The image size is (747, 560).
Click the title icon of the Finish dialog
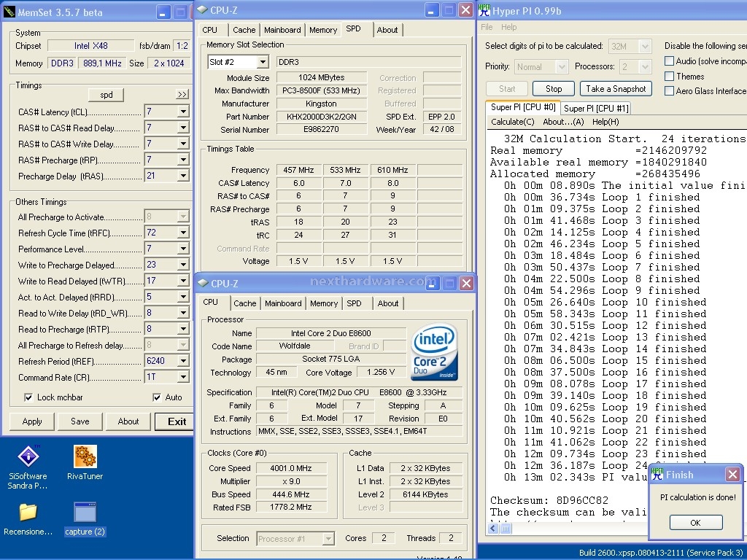click(657, 474)
